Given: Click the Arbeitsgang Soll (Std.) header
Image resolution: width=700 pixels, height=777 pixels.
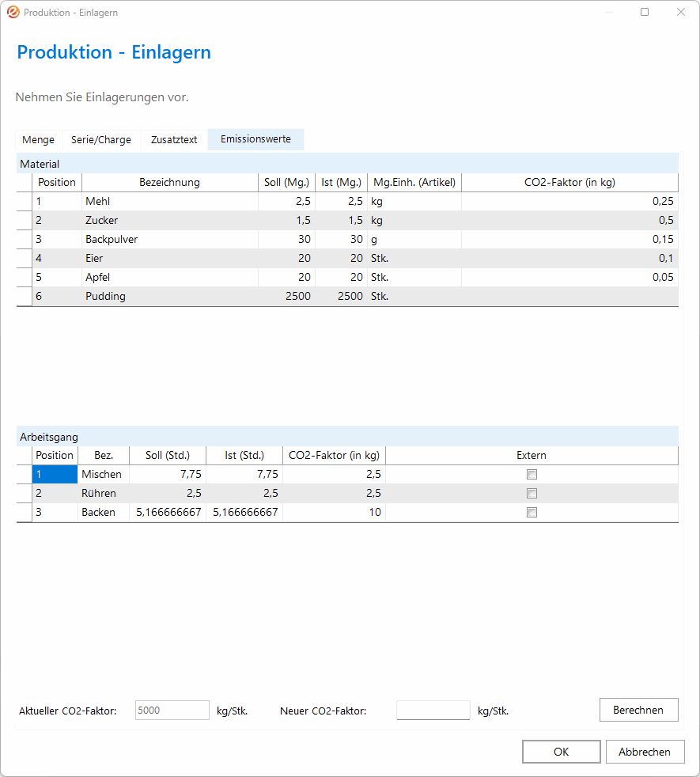Looking at the screenshot, I should [x=168, y=456].
